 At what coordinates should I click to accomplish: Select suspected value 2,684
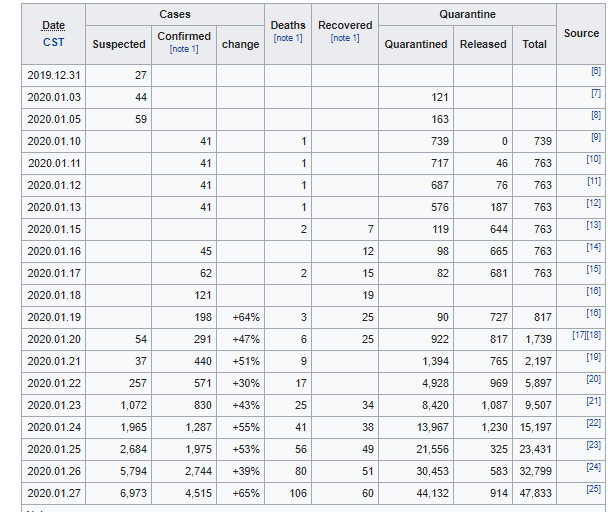pyautogui.click(x=133, y=449)
